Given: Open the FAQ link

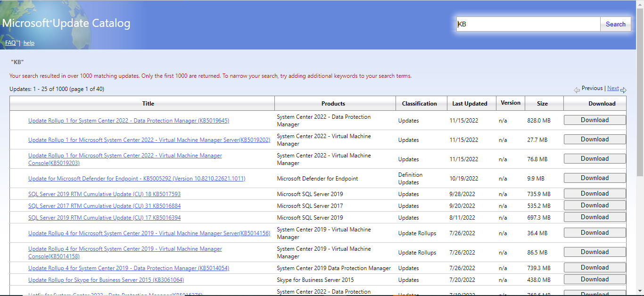Looking at the screenshot, I should pyautogui.click(x=10, y=43).
